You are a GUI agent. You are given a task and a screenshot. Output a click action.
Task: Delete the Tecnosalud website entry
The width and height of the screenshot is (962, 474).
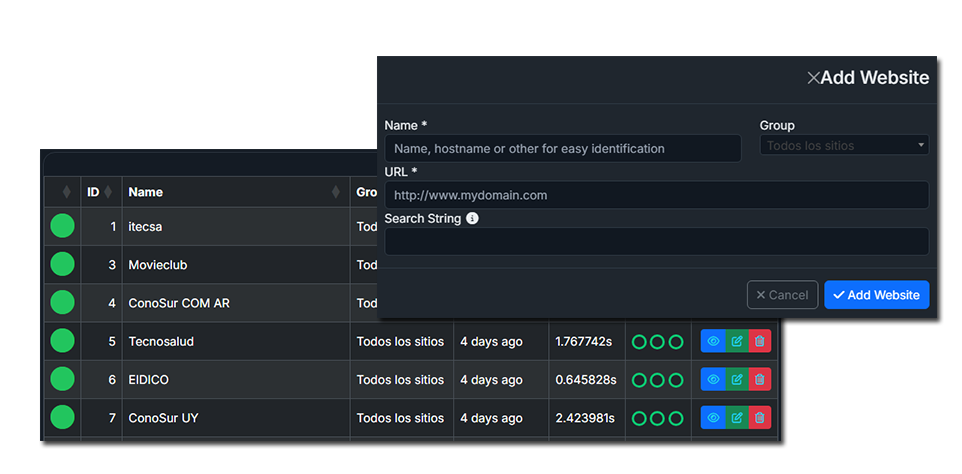[x=760, y=342]
